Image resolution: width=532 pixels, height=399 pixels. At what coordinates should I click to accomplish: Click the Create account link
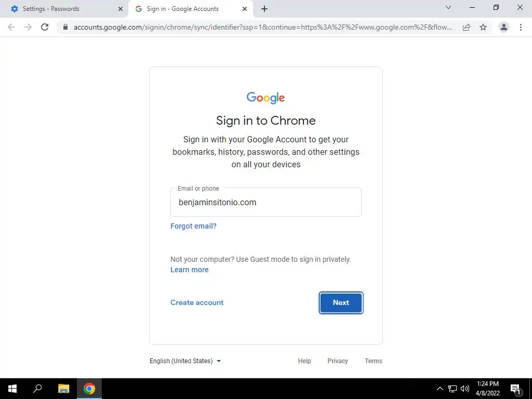(197, 303)
